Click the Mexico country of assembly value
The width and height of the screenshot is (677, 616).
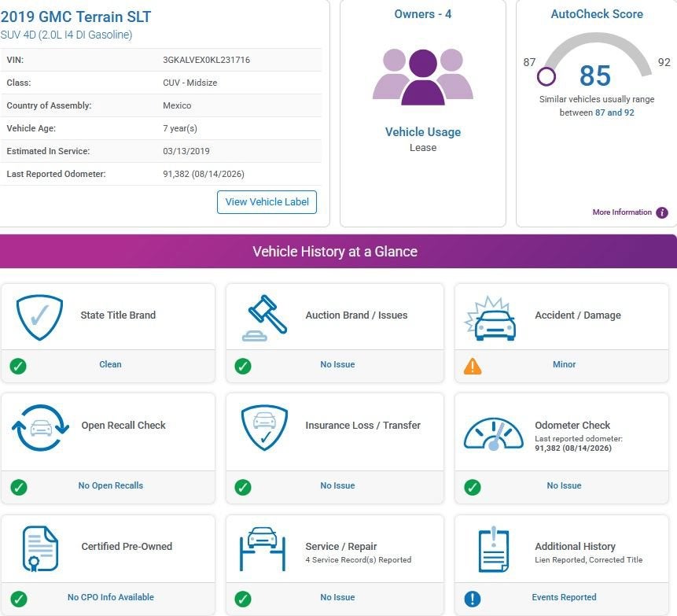[x=177, y=105]
